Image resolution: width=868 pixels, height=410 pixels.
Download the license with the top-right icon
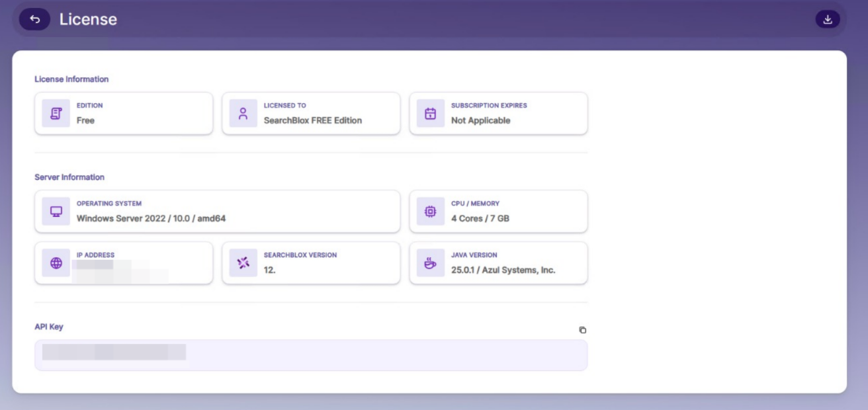click(827, 19)
